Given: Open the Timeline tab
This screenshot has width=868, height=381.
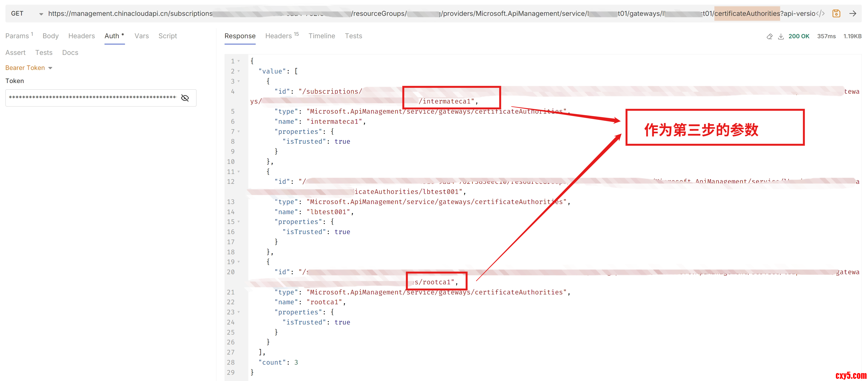Looking at the screenshot, I should (321, 36).
